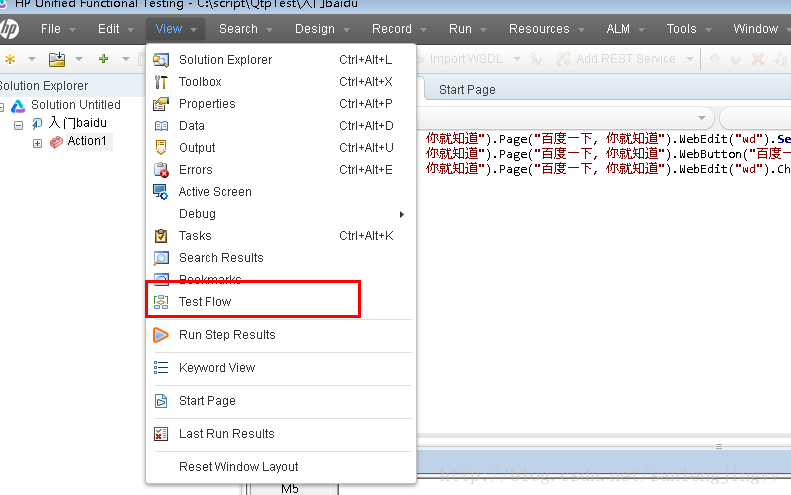Image resolution: width=791 pixels, height=495 pixels.
Task: Click the Properties icon in menu
Action: 161,103
